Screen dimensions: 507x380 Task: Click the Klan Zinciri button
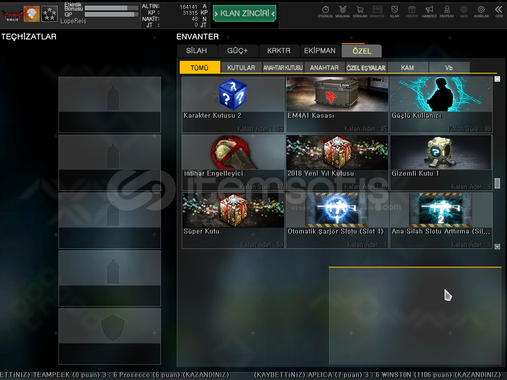click(x=245, y=13)
